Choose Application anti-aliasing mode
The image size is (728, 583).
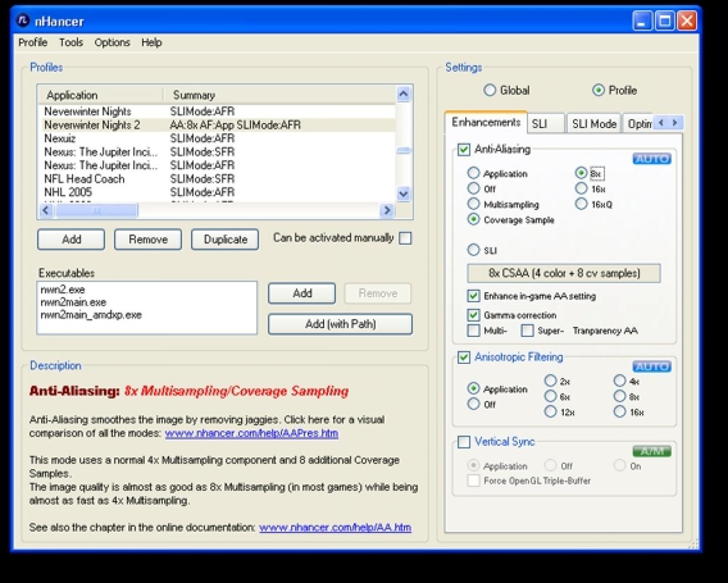click(x=473, y=173)
